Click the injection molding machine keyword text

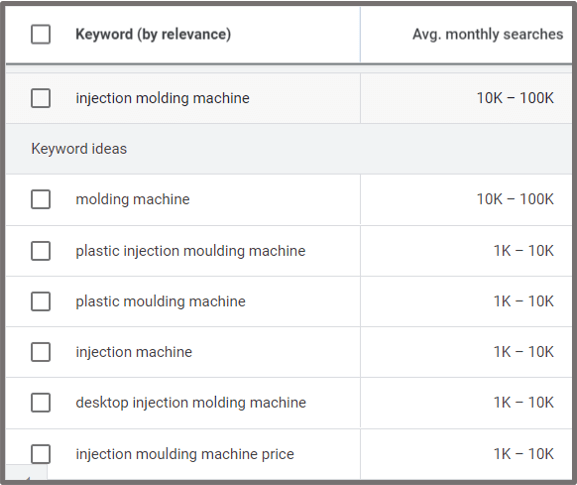pyautogui.click(x=162, y=98)
